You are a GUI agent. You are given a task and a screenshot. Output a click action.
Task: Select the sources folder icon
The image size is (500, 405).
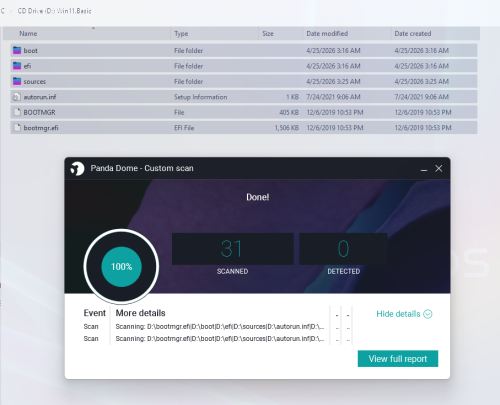coord(17,81)
